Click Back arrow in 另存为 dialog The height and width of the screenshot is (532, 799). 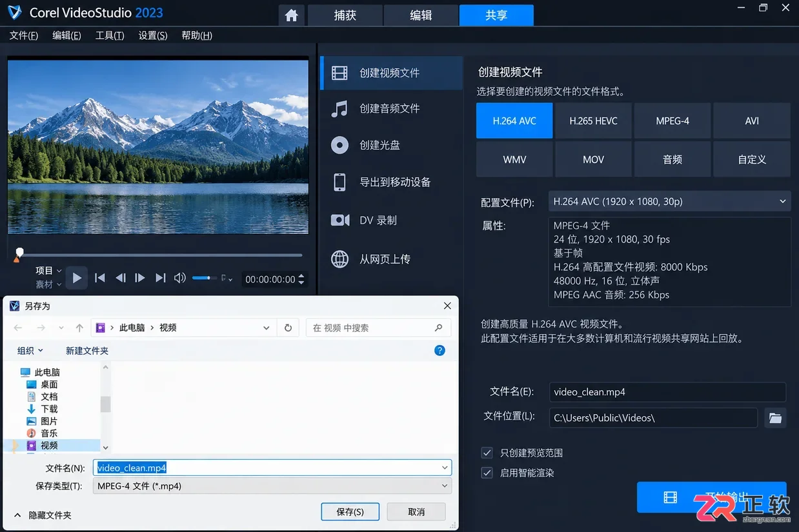(18, 328)
